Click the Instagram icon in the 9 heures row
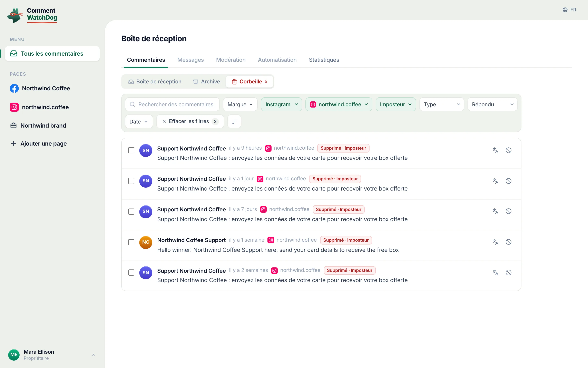The height and width of the screenshot is (368, 588). pos(268,148)
